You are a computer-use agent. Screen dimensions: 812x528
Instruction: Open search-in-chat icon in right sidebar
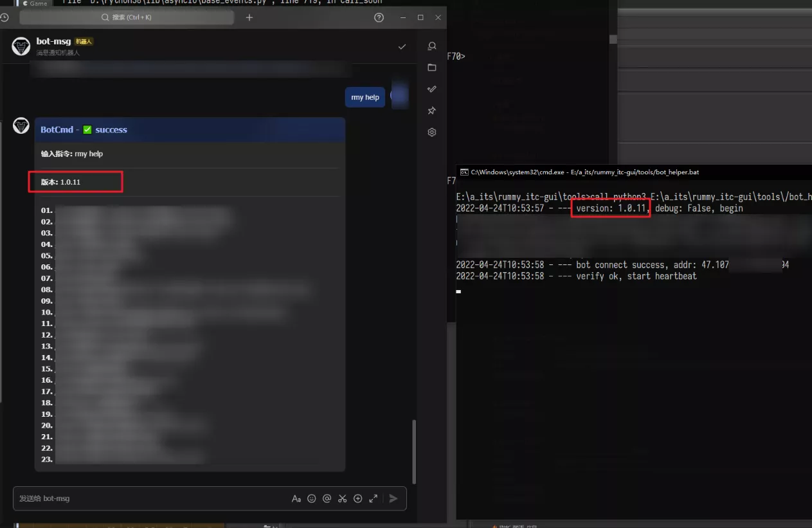[432, 46]
